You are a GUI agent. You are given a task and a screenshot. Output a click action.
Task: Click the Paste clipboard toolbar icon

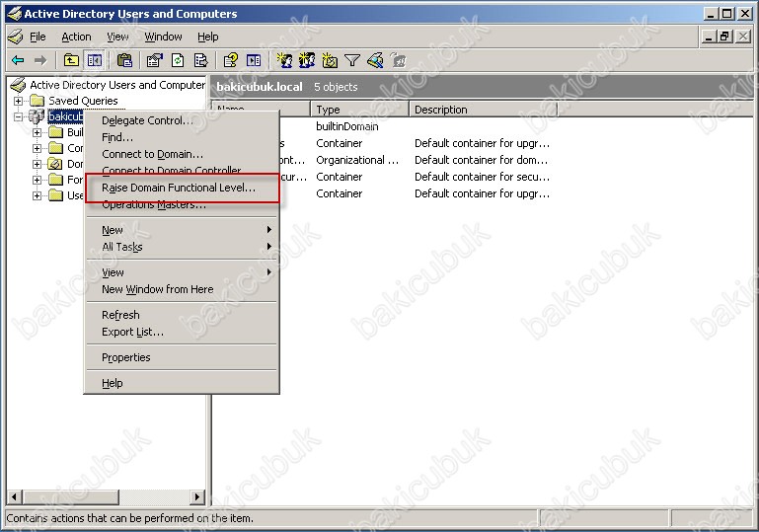click(124, 60)
